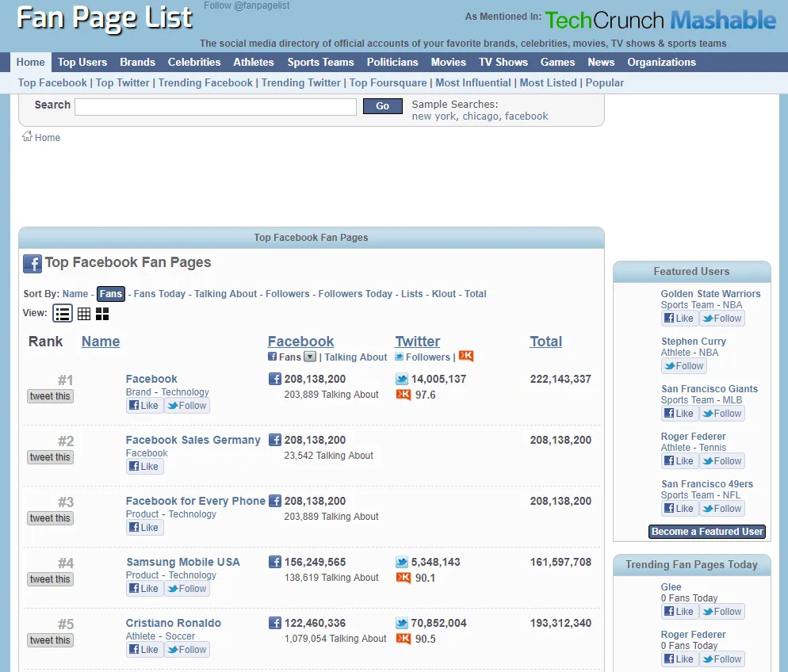
Task: Sort the list by Followers Today
Action: pyautogui.click(x=355, y=294)
